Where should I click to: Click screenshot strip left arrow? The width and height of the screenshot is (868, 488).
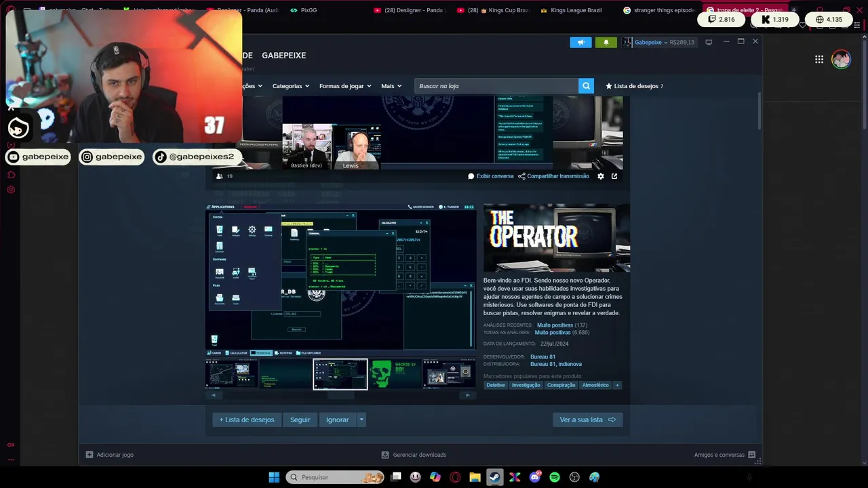(x=213, y=395)
